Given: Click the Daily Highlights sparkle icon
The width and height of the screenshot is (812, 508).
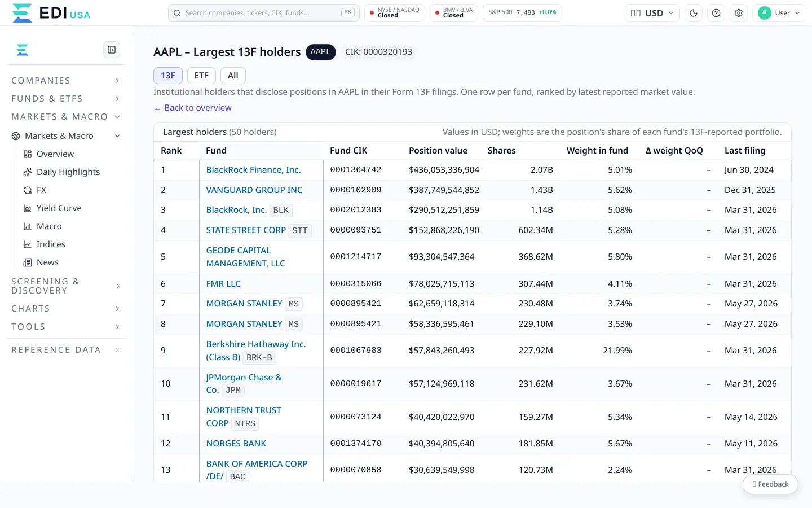Looking at the screenshot, I should point(28,172).
